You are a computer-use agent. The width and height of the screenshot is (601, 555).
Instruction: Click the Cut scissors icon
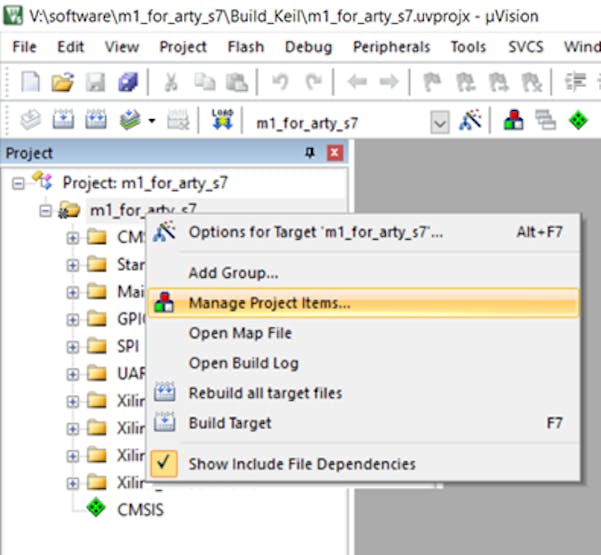point(171,82)
